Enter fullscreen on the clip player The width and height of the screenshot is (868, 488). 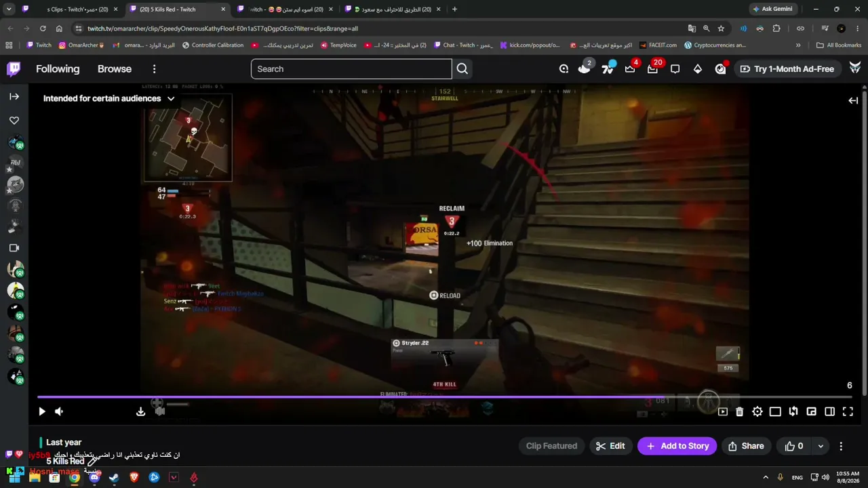(848, 411)
